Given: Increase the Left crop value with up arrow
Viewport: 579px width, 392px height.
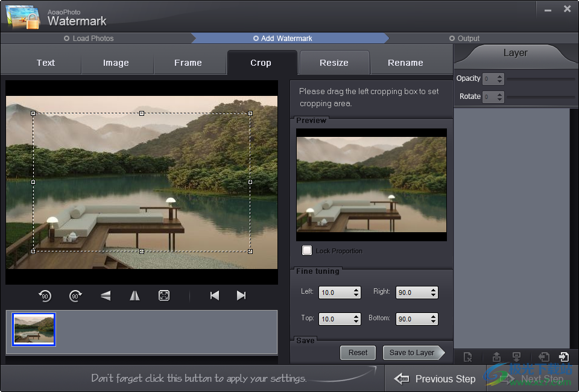Looking at the screenshot, I should [x=356, y=289].
